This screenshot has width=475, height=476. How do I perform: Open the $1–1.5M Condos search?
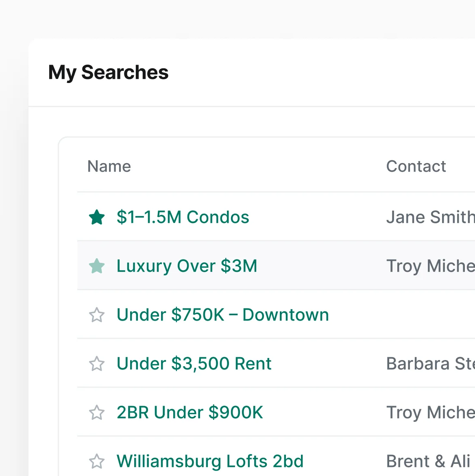click(183, 217)
